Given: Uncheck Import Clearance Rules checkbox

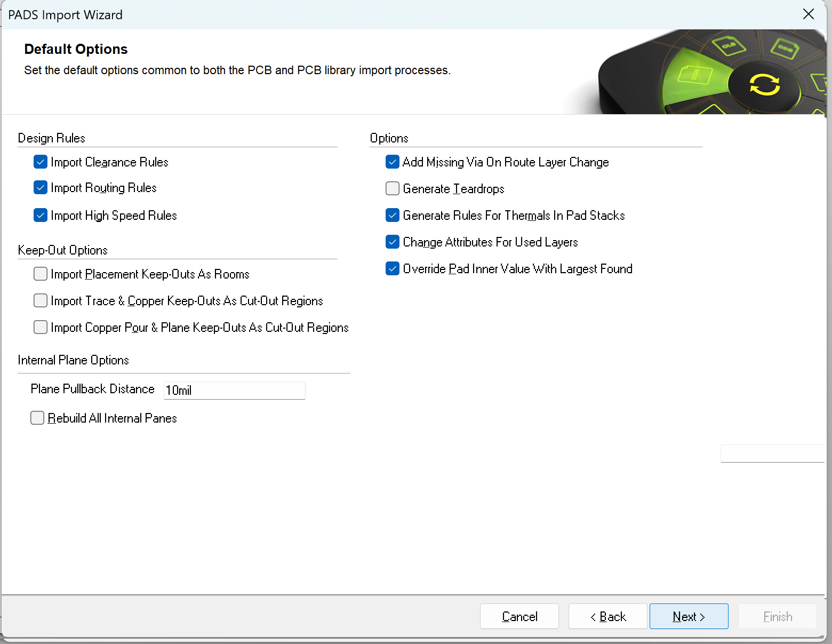Looking at the screenshot, I should pyautogui.click(x=41, y=162).
